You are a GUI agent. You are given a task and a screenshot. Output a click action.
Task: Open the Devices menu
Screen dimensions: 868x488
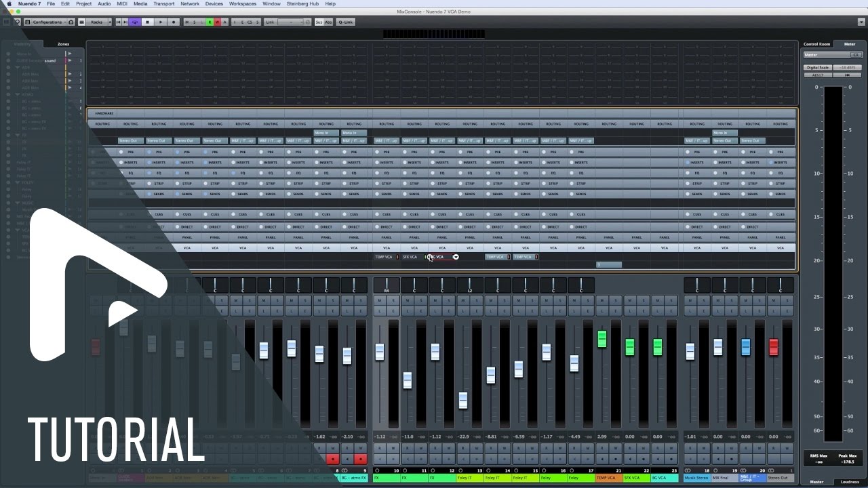coord(214,3)
